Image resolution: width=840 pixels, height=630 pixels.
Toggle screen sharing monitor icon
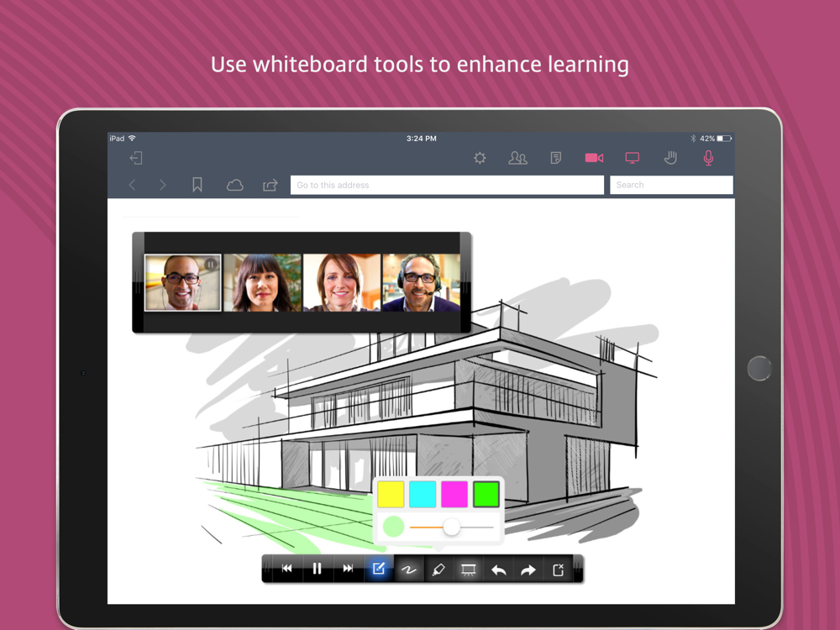point(633,158)
